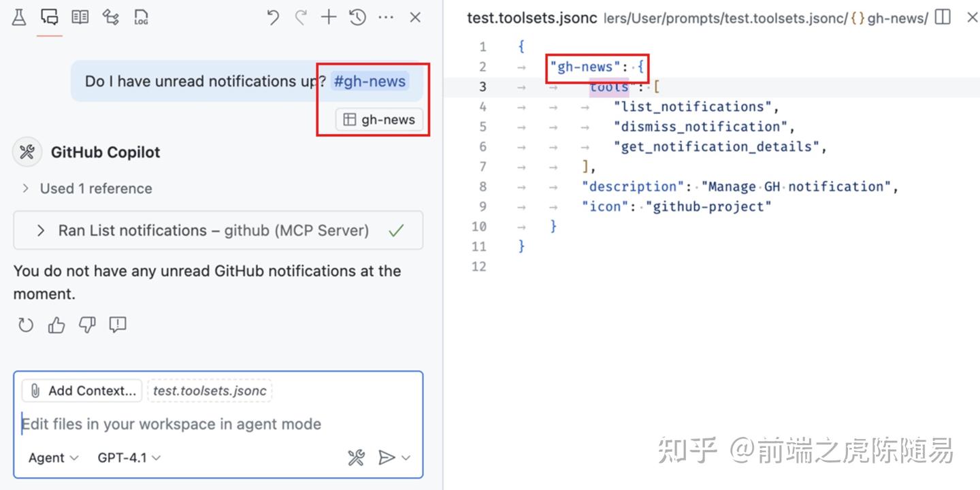
Task: Click the undo chat edit icon
Action: (273, 17)
